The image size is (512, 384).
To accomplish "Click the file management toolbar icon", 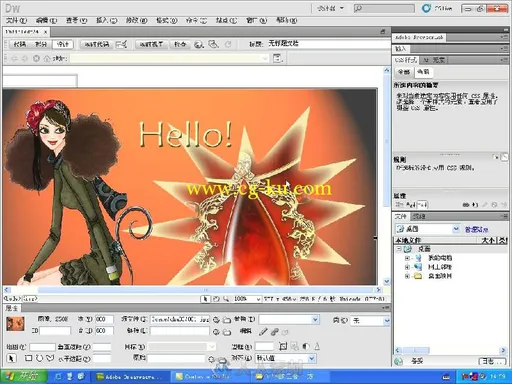I will (x=213, y=44).
